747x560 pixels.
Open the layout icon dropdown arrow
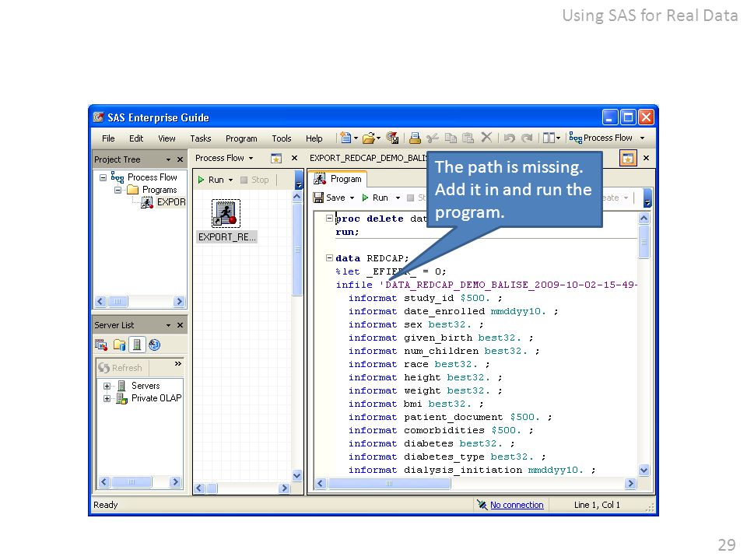coord(559,138)
